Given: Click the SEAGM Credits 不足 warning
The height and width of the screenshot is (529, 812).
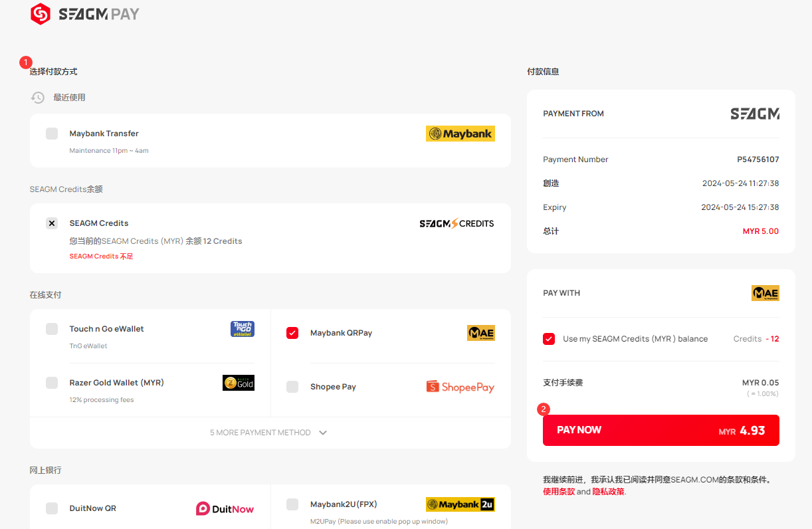Looking at the screenshot, I should click(x=102, y=257).
